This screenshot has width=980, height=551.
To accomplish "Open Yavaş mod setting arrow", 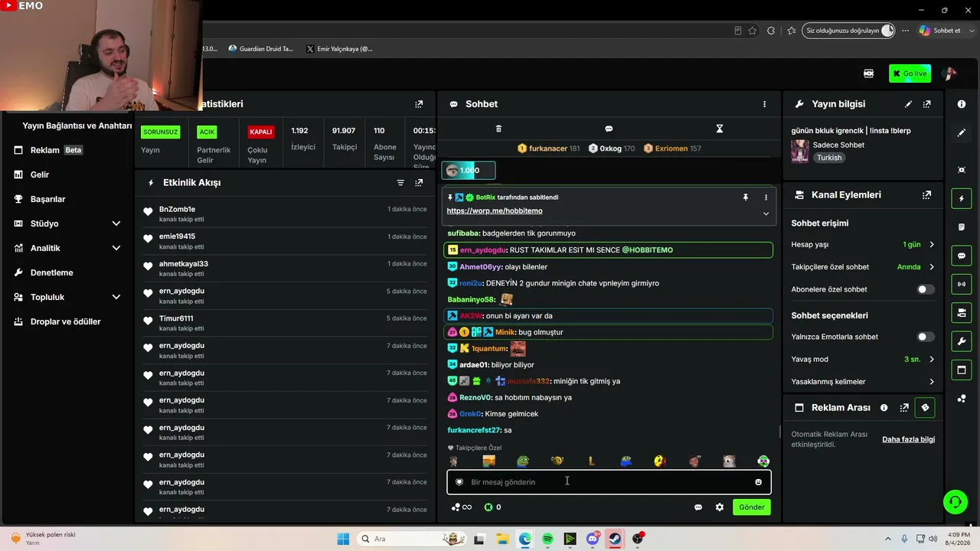I will [932, 359].
